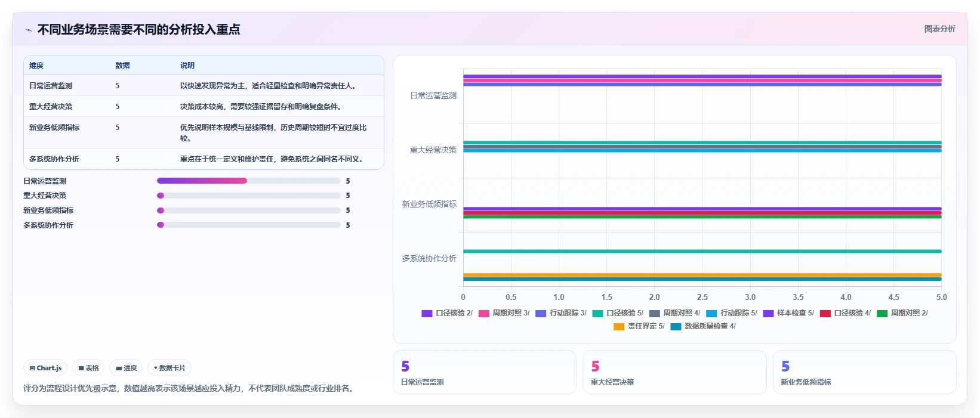Click description 重点在于统一定义和维护责任
Viewport: 980px width, 418px height.
[x=273, y=159]
